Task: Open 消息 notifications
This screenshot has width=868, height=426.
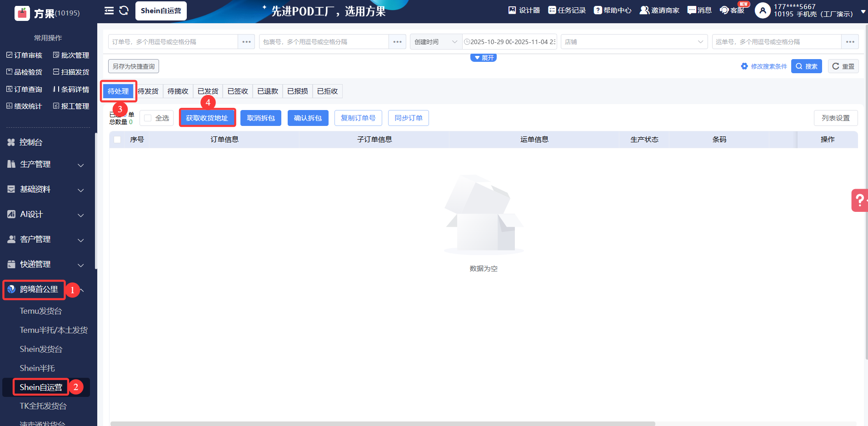Action: [x=698, y=10]
